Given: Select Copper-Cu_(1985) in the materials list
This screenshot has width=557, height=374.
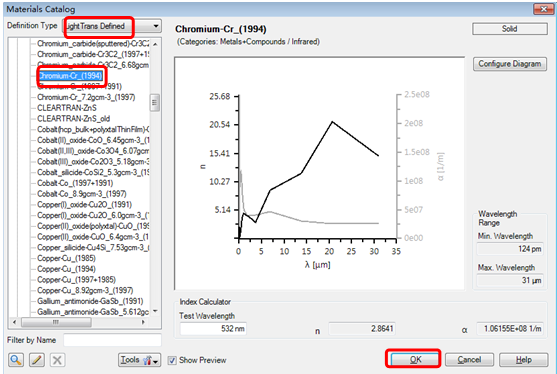Looking at the screenshot, I should pyautogui.click(x=66, y=258).
